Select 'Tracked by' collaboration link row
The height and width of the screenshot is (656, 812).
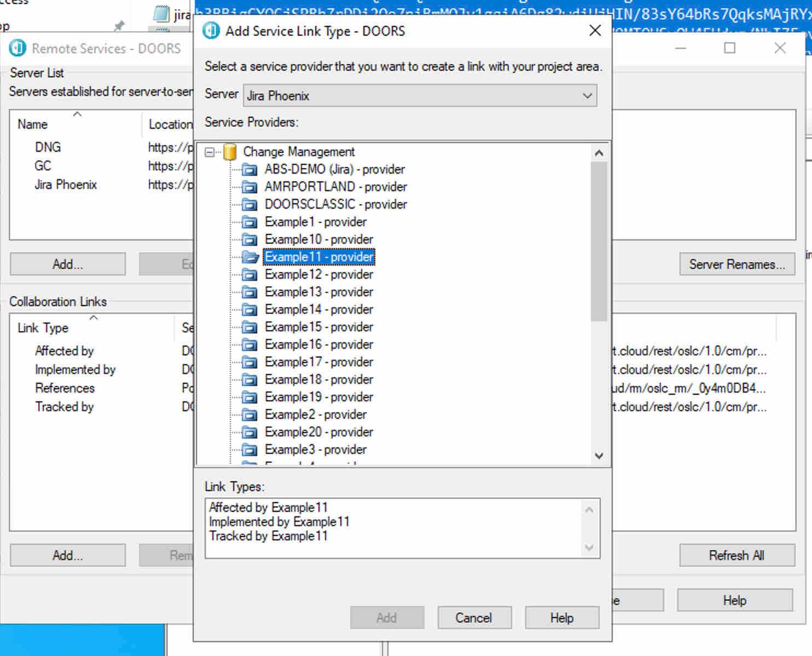(x=65, y=407)
